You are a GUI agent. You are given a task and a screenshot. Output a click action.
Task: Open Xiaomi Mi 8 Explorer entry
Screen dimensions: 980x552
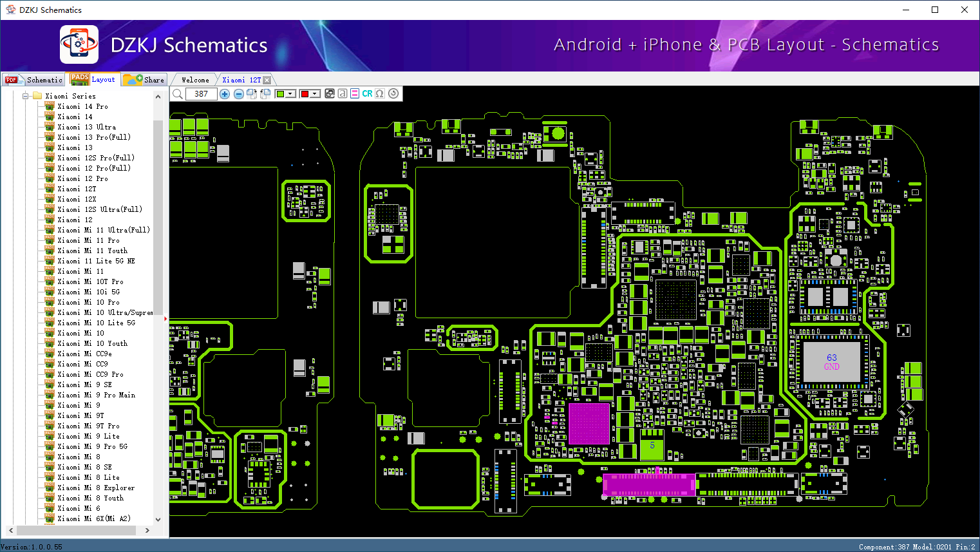click(x=96, y=488)
